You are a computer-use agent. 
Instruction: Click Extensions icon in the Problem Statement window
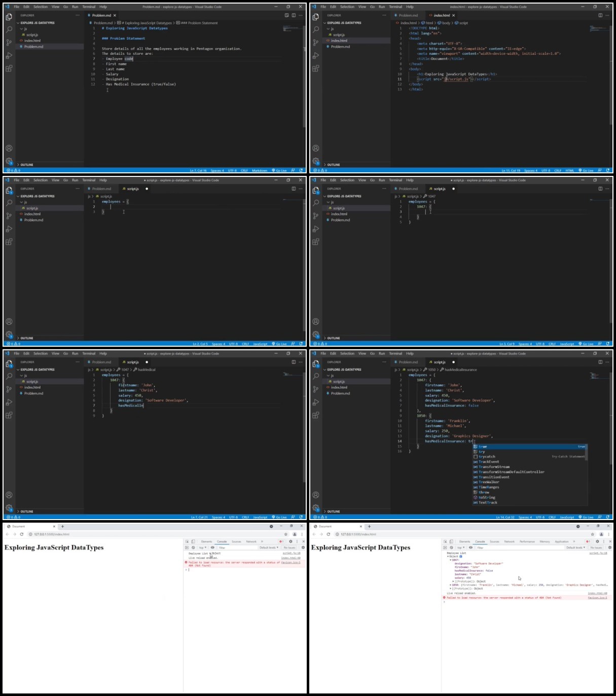click(9, 68)
